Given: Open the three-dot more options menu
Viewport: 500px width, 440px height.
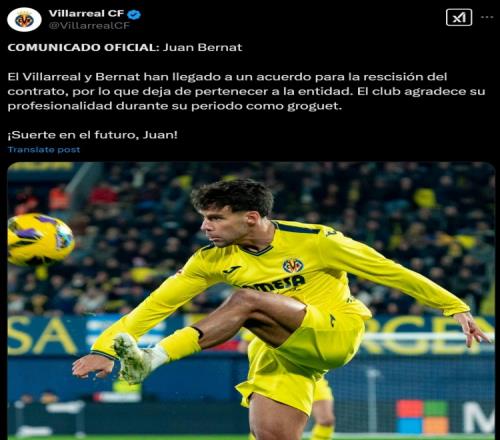Looking at the screenshot, I should [x=487, y=17].
